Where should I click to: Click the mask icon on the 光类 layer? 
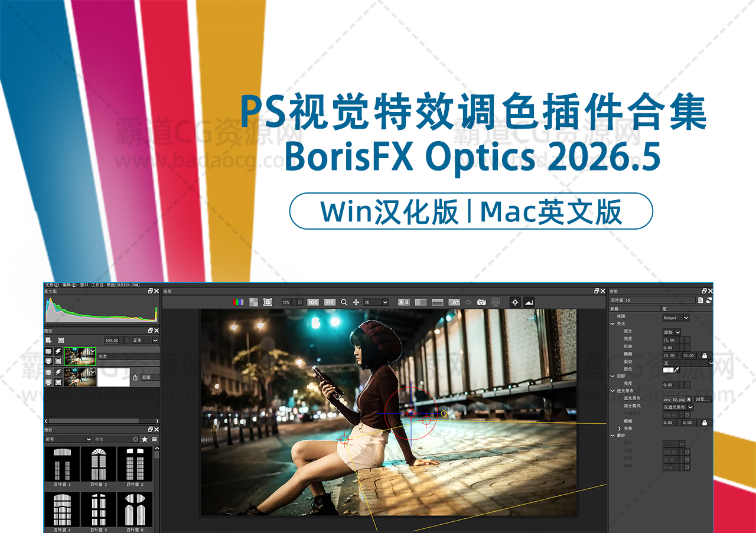58,361
